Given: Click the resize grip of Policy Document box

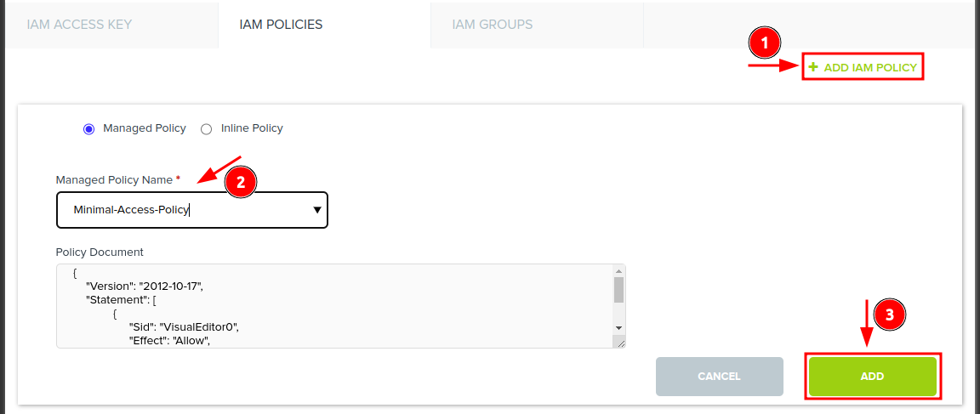Looking at the screenshot, I should click(620, 342).
